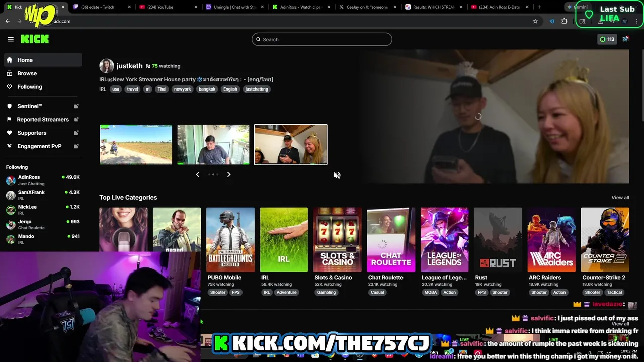644x362 pixels.
Task: Open the Chat Roulette category card
Action: [x=391, y=240]
